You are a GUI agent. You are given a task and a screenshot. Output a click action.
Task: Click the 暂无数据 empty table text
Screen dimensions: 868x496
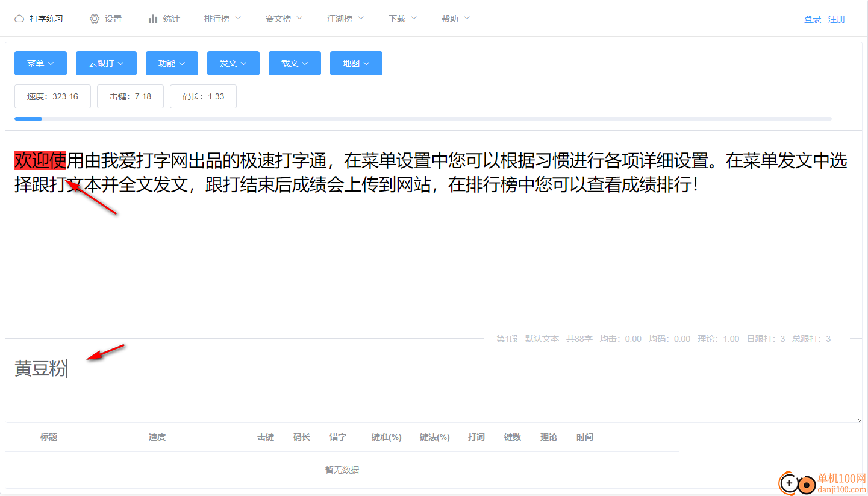[342, 470]
